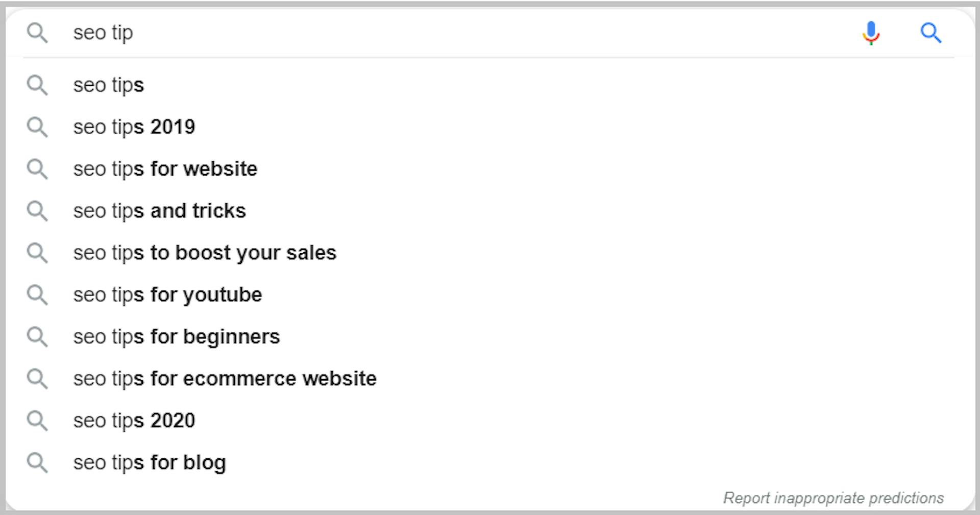Choose "seo tips to boost your sales"
The image size is (980, 515).
tap(205, 253)
